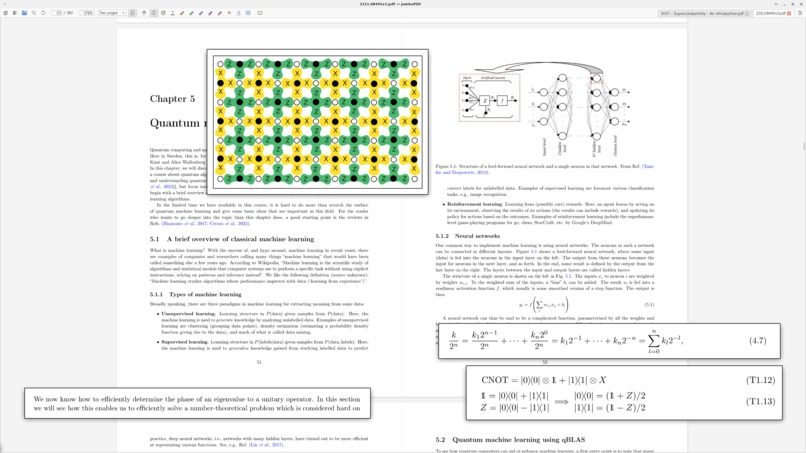806x453 pixels.
Task: Pick the yellow highlighter pen
Action: [x=182, y=13]
